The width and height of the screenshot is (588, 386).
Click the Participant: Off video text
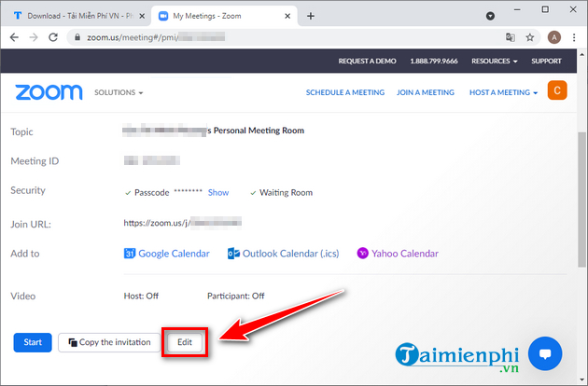coord(236,296)
